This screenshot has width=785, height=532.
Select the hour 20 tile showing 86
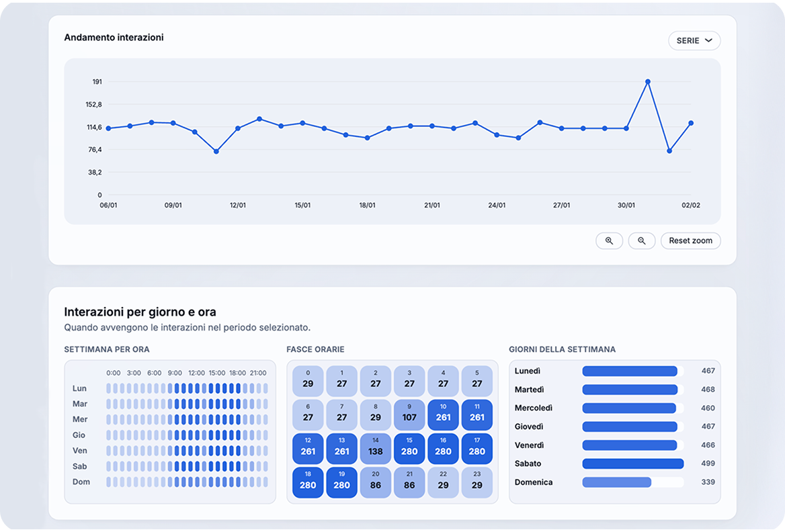[376, 480]
